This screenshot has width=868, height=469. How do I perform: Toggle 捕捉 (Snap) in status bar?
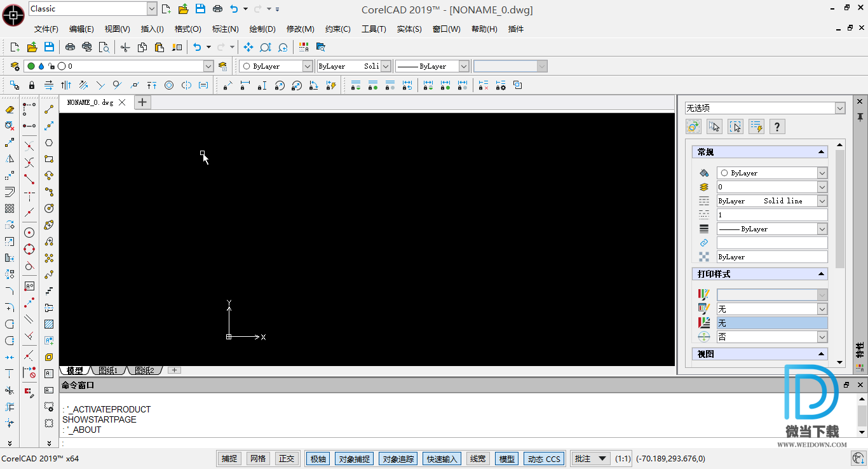tap(229, 459)
